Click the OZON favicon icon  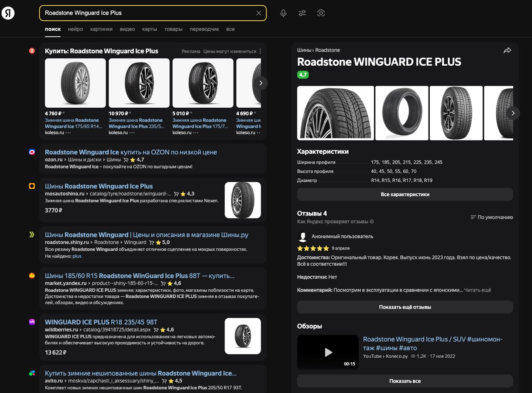click(x=32, y=152)
